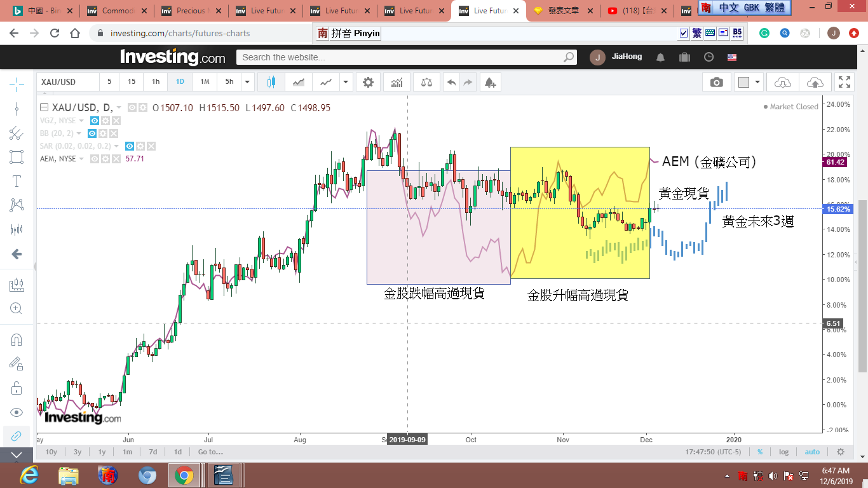Select the 1h timeframe

(x=156, y=82)
